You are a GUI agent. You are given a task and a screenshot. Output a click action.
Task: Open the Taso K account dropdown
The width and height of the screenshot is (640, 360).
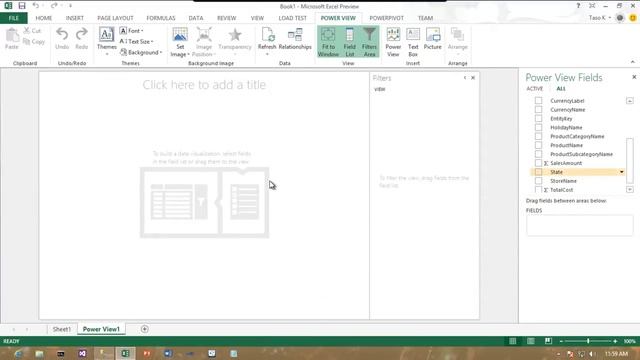pyautogui.click(x=600, y=18)
